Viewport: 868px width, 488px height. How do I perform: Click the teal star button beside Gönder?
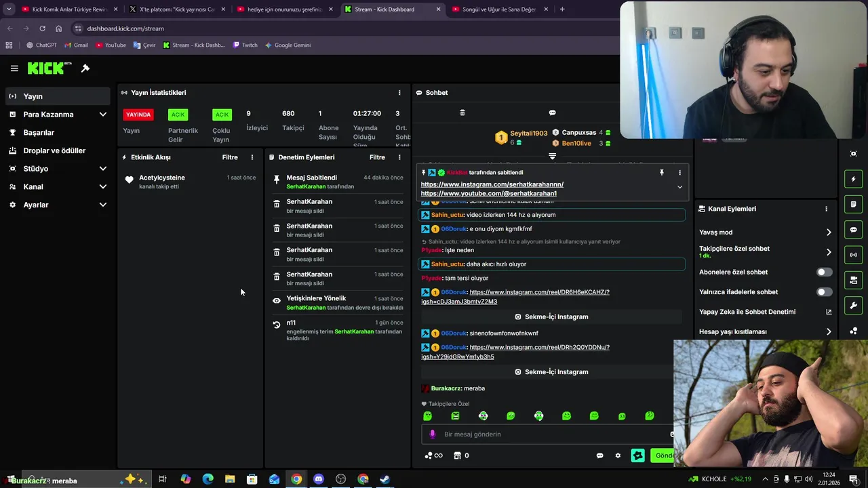point(637,455)
